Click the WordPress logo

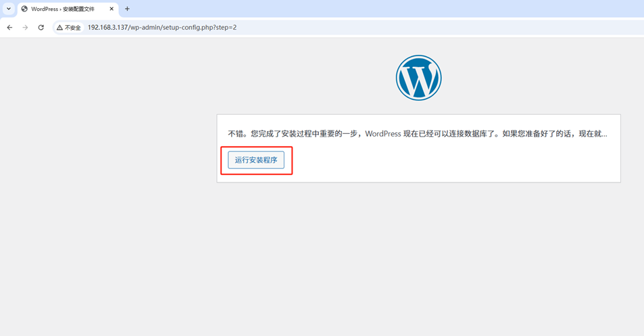(x=418, y=78)
